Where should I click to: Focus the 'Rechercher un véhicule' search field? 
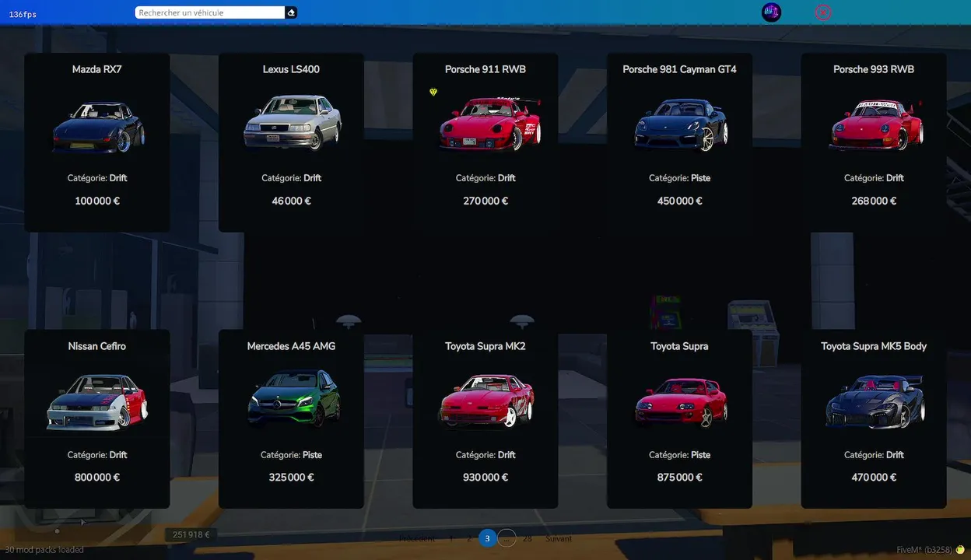[x=210, y=12]
